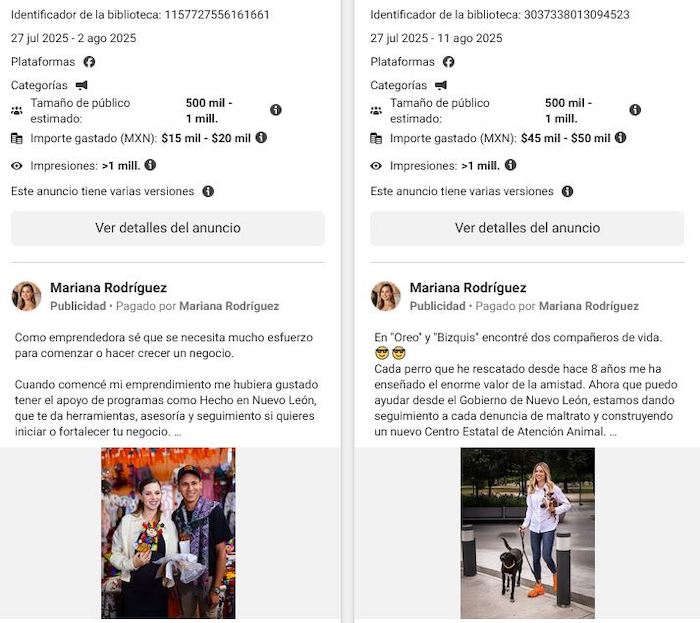Viewport: 700px width, 623px height.
Task: Click right 'Ver detalles del anuncio' button
Action: coord(527,228)
